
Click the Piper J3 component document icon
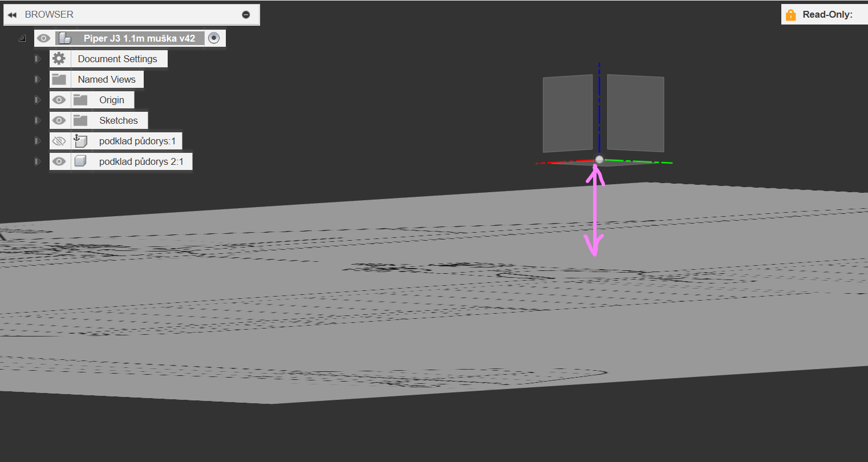coord(65,38)
